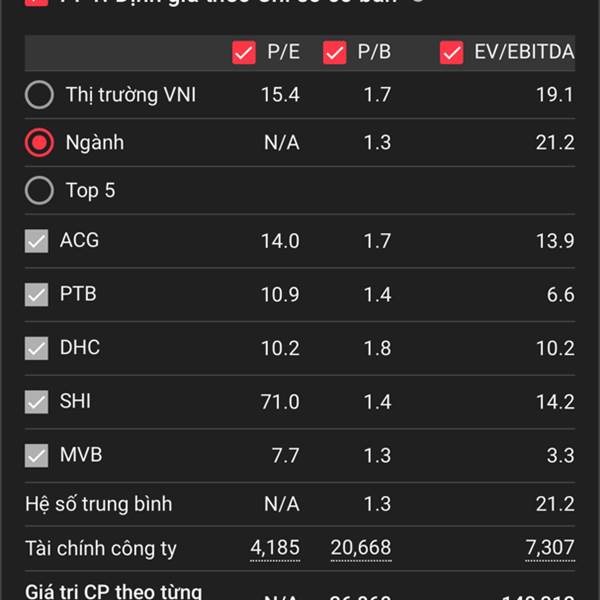The height and width of the screenshot is (600, 600).
Task: Toggle the EV/EBITDA checkbox
Action: click(452, 52)
